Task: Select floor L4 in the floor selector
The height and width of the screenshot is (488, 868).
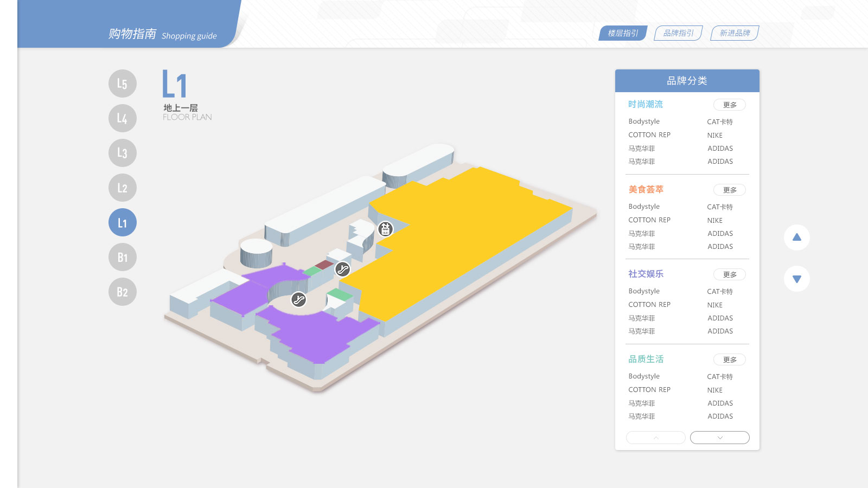Action: point(123,118)
